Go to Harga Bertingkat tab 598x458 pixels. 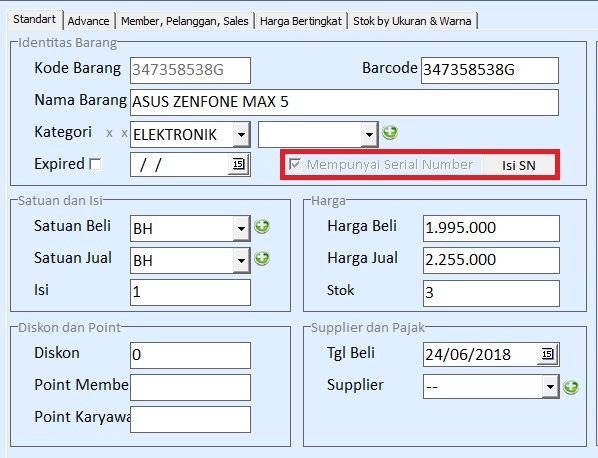tap(301, 21)
